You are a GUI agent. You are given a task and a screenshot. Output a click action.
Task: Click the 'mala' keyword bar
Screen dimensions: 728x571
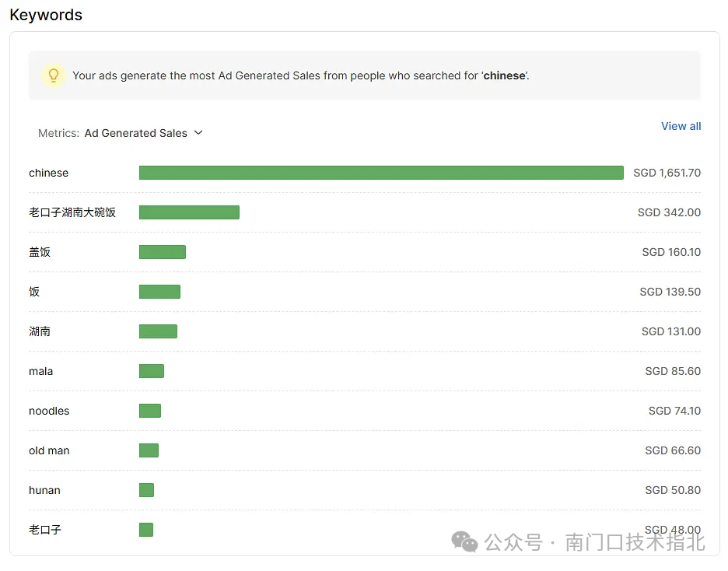152,371
